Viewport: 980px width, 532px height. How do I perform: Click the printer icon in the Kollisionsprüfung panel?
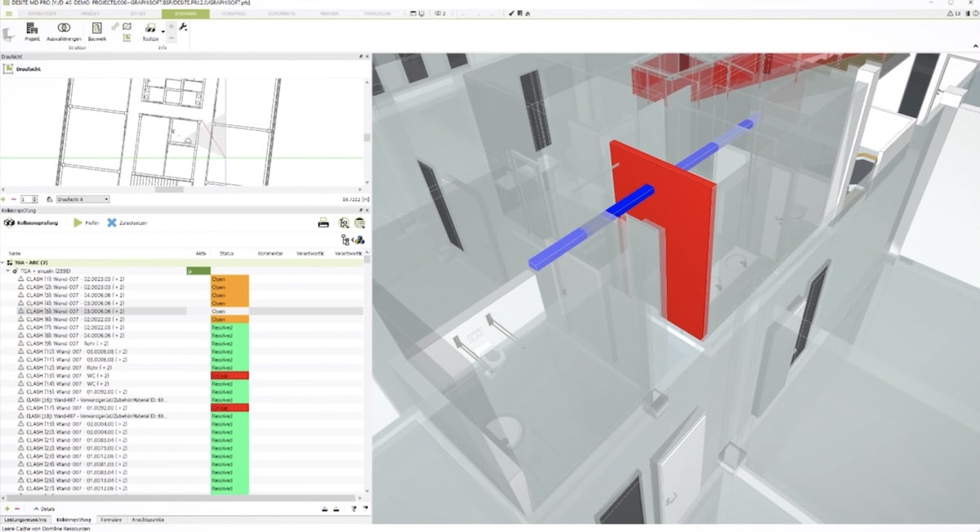coord(323,222)
